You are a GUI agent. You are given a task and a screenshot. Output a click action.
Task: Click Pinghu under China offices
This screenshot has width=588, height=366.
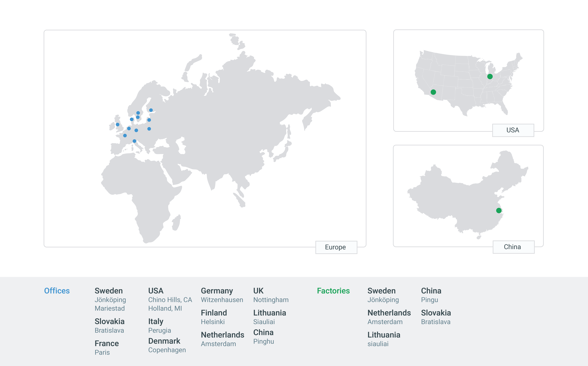pos(264,342)
